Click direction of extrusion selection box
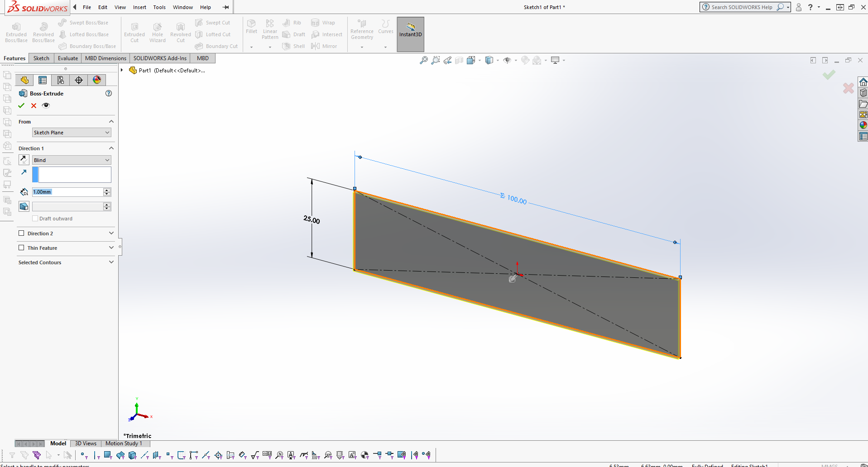The image size is (868, 467). click(75, 175)
